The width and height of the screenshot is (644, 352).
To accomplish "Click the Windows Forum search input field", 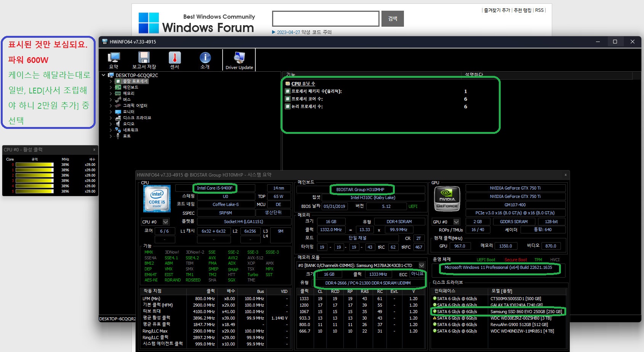I will point(326,19).
